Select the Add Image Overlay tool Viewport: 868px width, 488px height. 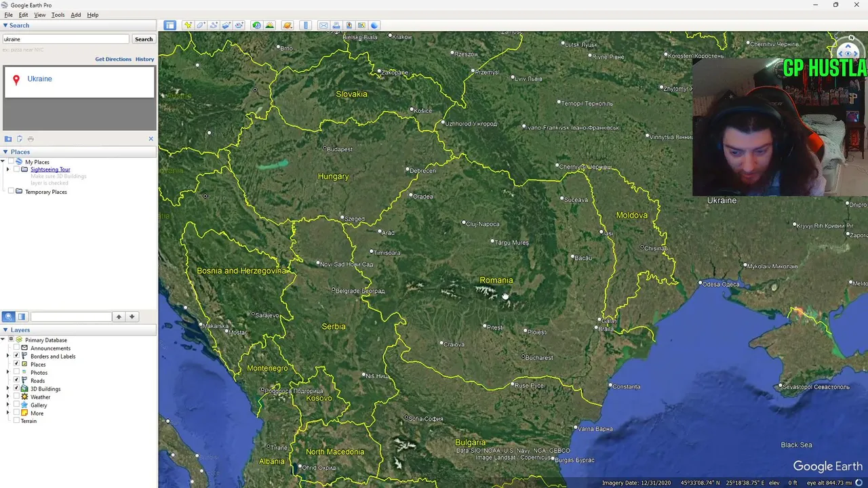pyautogui.click(x=226, y=25)
